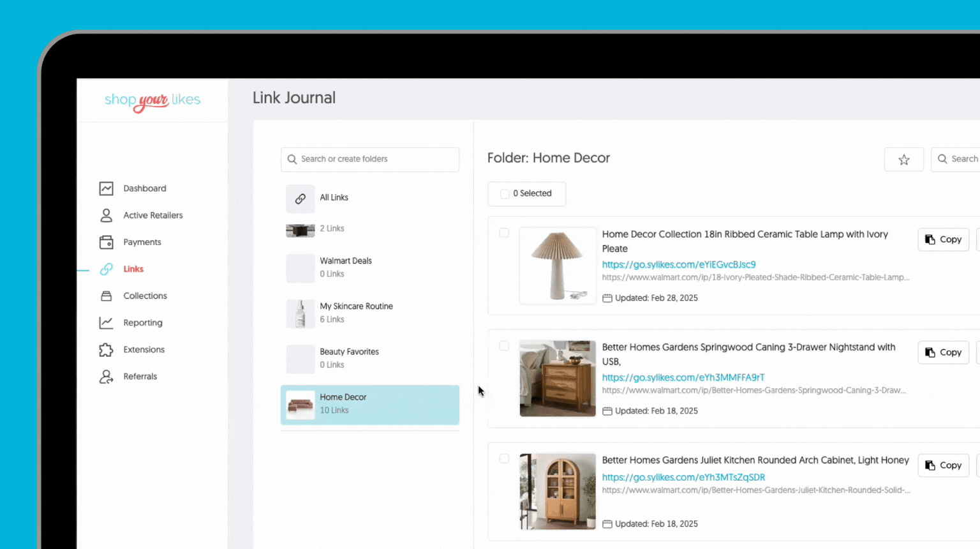This screenshot has height=549, width=980.
Task: Open the Reporting page
Action: (x=143, y=322)
